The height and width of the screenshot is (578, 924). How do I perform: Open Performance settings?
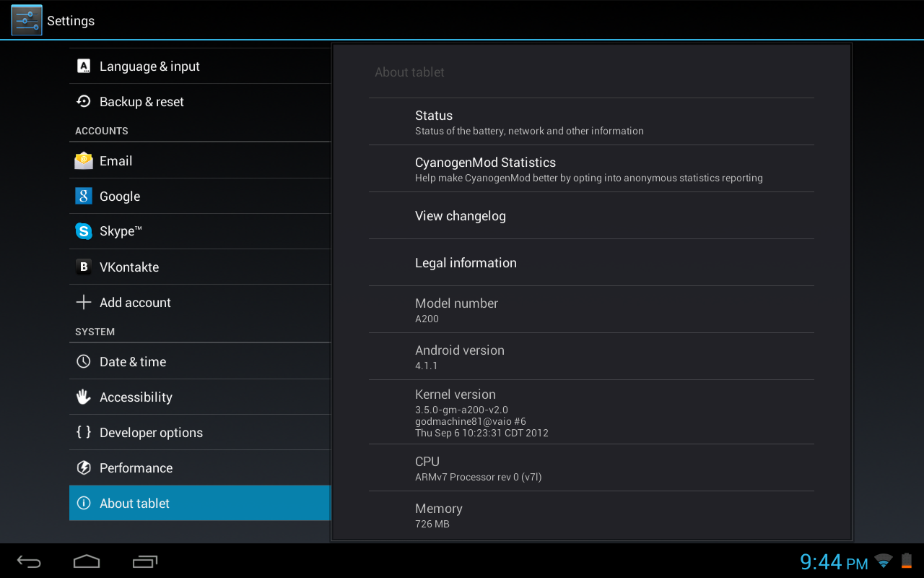coord(200,467)
